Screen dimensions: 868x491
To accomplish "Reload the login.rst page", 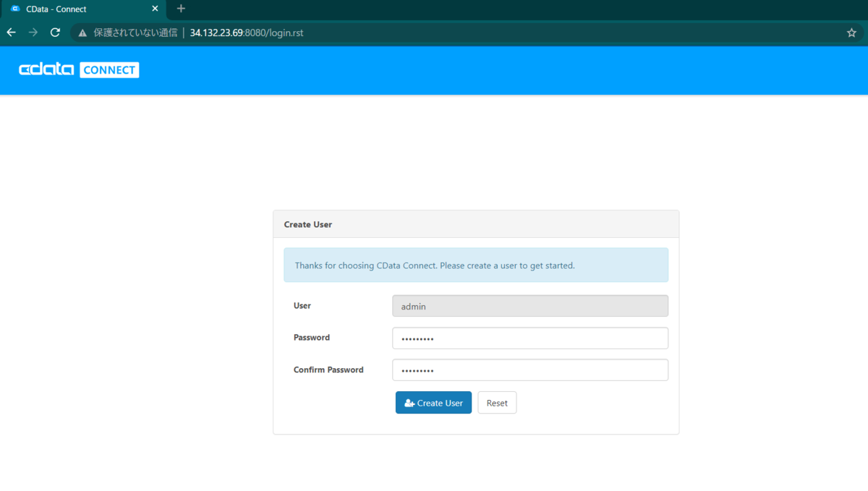I will 55,33.
